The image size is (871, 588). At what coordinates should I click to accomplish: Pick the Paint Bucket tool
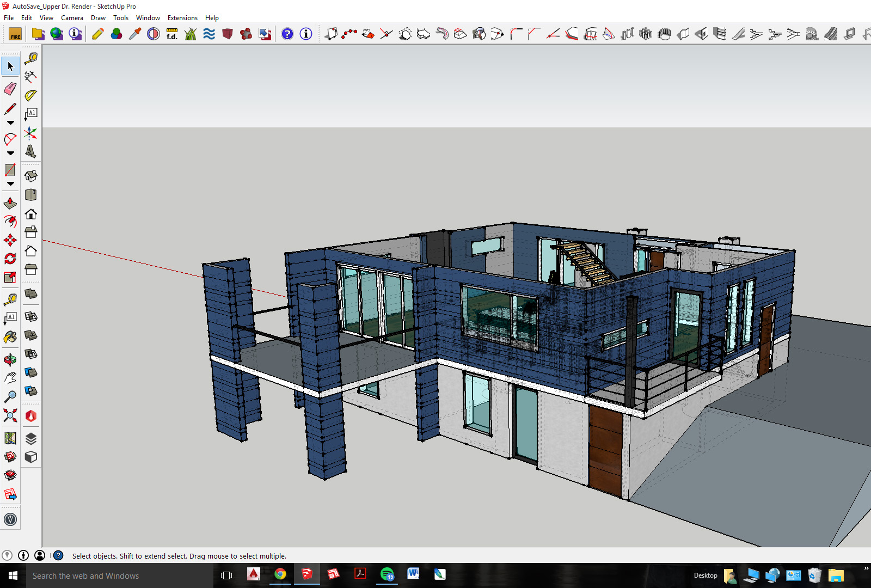tap(10, 338)
